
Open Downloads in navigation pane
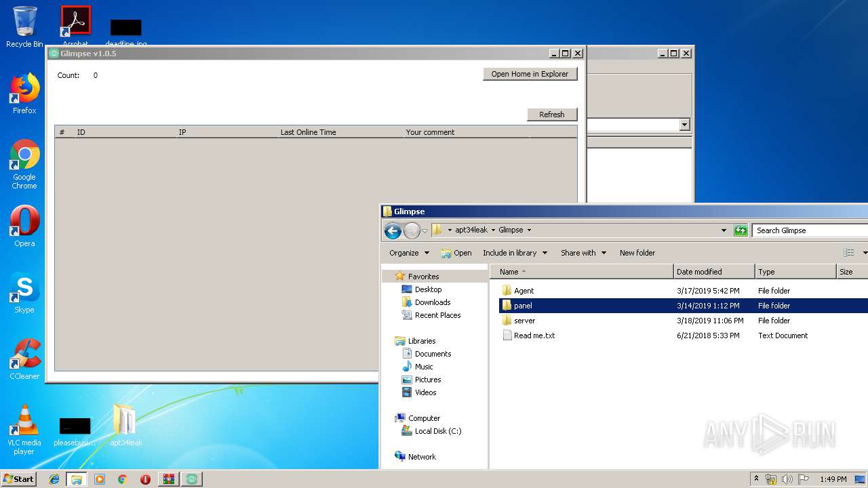(432, 302)
